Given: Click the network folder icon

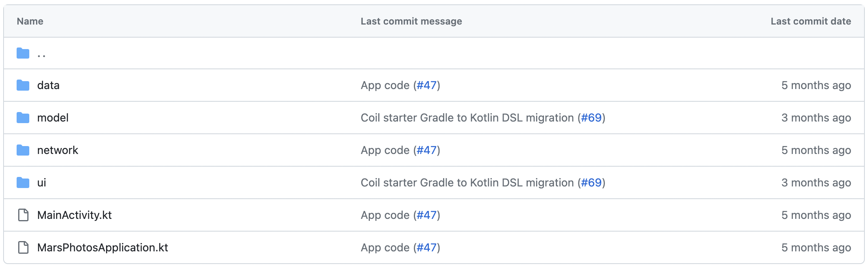Looking at the screenshot, I should (23, 150).
